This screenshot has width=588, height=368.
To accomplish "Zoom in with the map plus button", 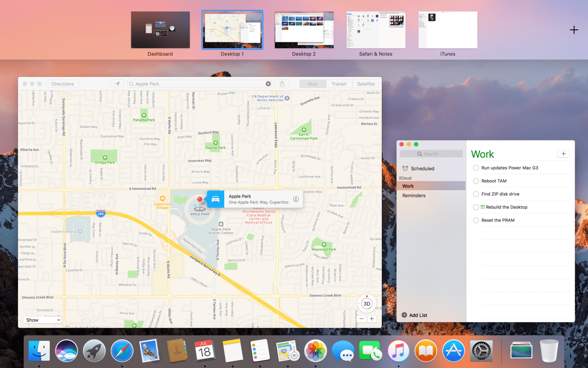I will point(372,319).
